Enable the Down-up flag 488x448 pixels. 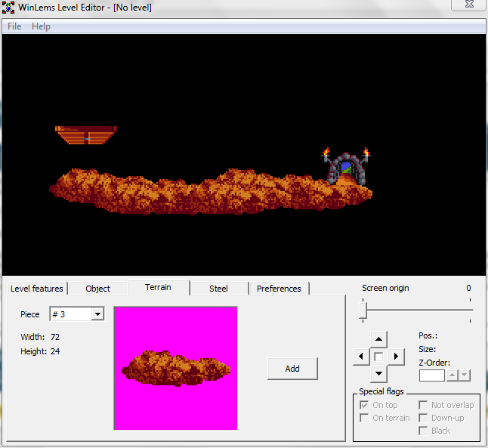tap(423, 418)
